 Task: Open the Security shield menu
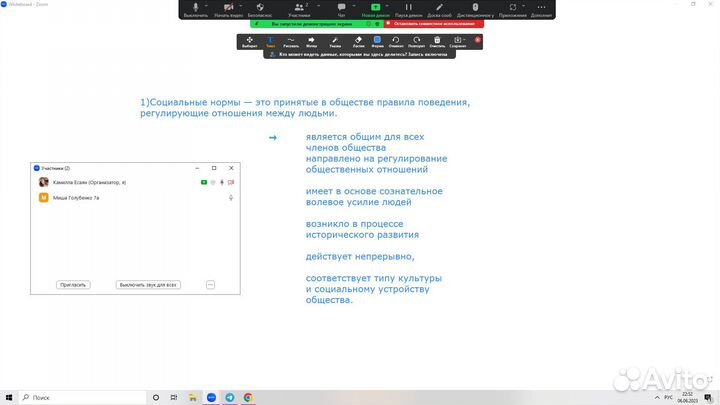260,9
